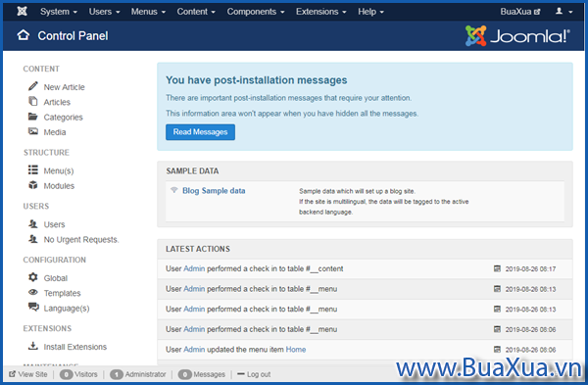Click the No Urgent Requests icon
Image resolution: width=588 pixels, height=385 pixels.
click(33, 239)
